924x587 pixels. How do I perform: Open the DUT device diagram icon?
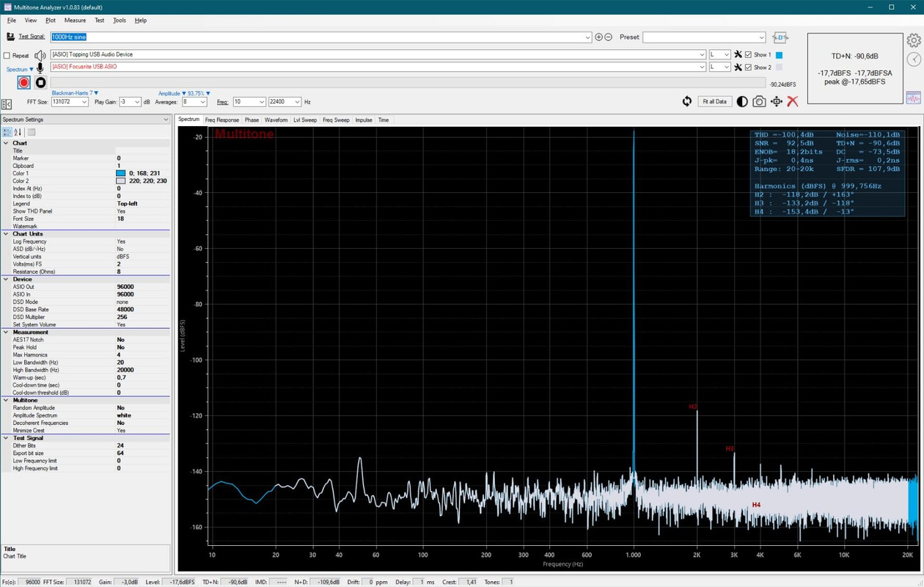[x=781, y=37]
